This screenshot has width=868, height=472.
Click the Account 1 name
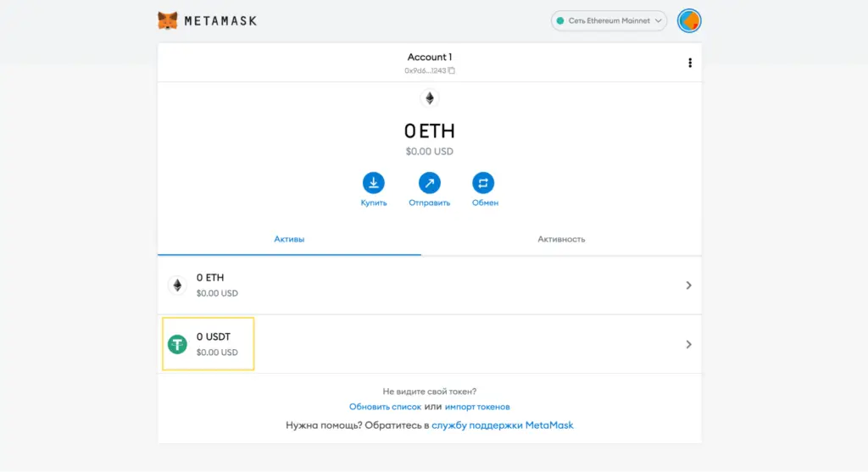click(x=429, y=58)
